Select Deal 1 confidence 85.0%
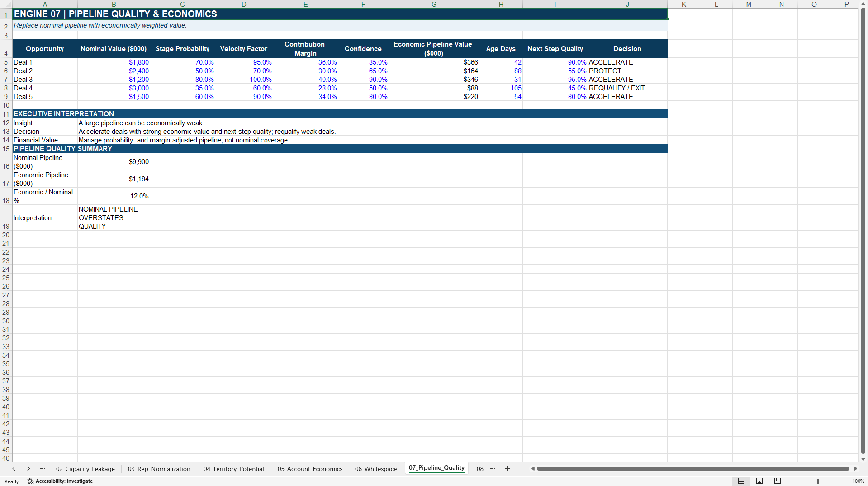868x486 pixels. [363, 62]
